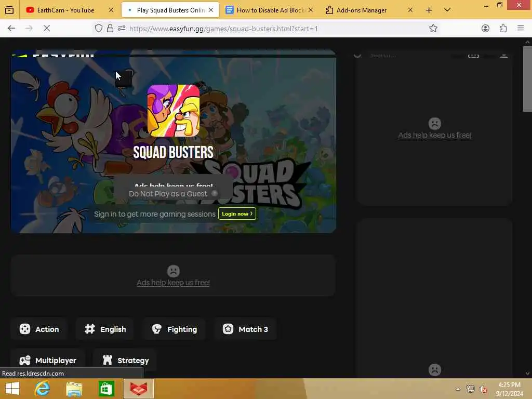The width and height of the screenshot is (532, 399).
Task: Switch to the How to Disable Ad Block tab
Action: [x=270, y=10]
